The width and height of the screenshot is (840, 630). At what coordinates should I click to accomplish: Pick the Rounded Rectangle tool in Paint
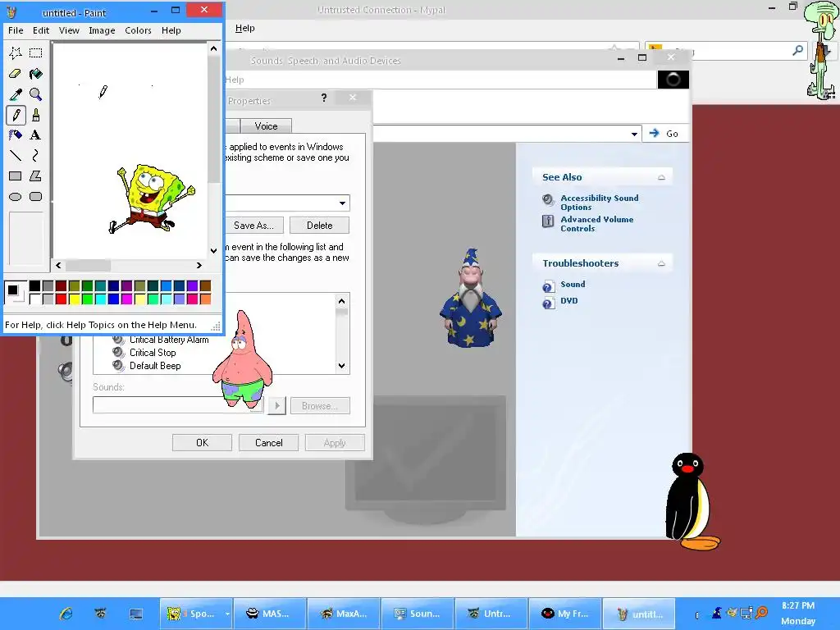(x=36, y=197)
